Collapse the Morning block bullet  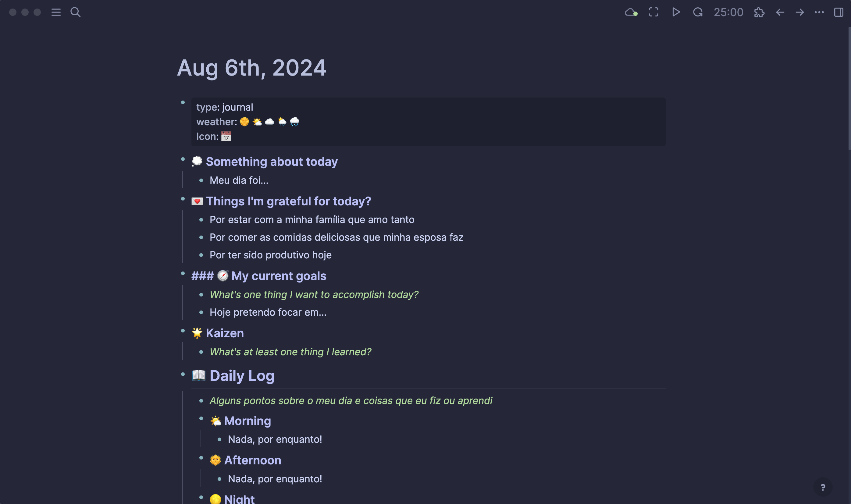201,418
